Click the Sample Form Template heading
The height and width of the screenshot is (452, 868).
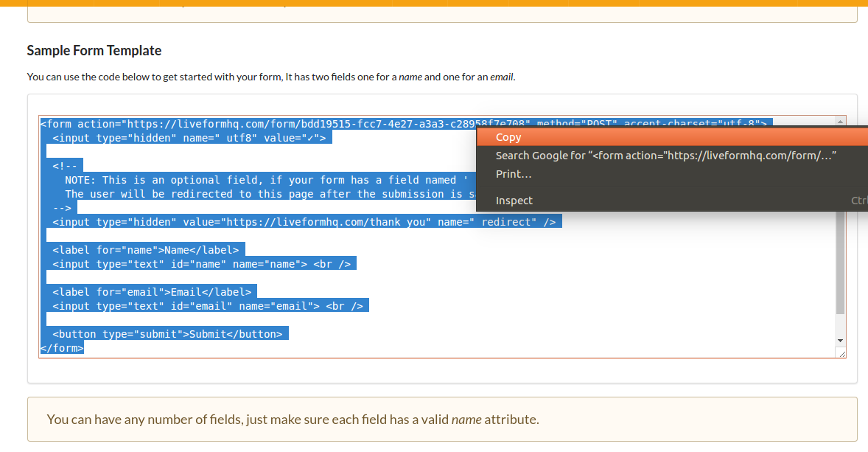(x=94, y=50)
